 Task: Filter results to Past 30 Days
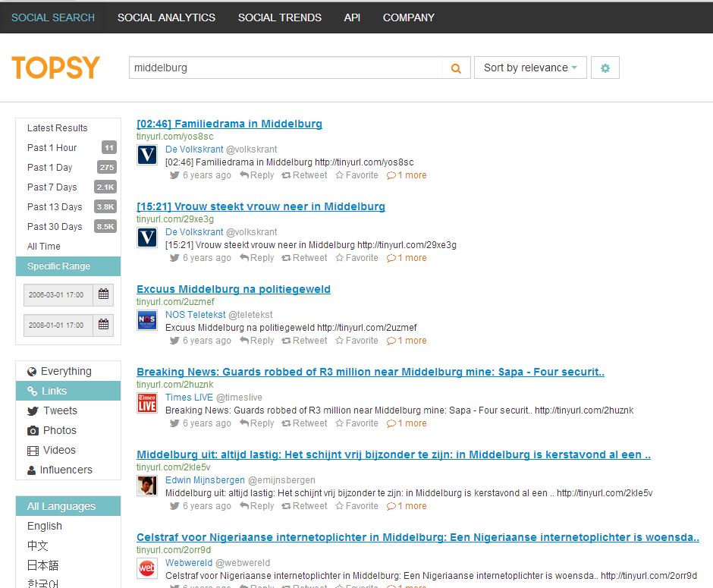68,226
